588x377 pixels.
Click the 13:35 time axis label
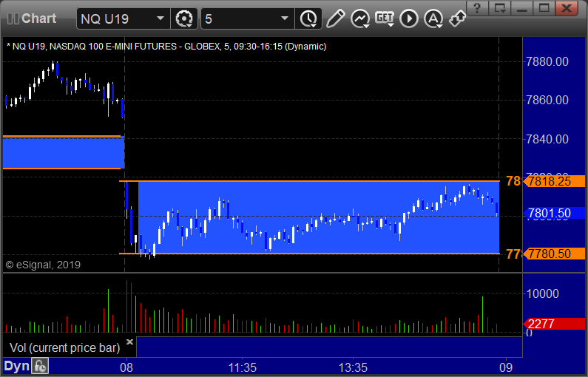point(354,367)
